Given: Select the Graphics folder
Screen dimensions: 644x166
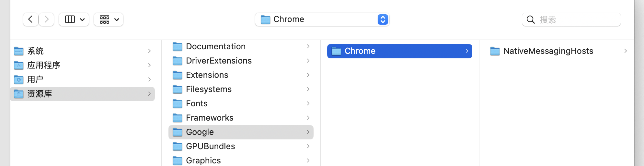Looking at the screenshot, I should pyautogui.click(x=203, y=160).
